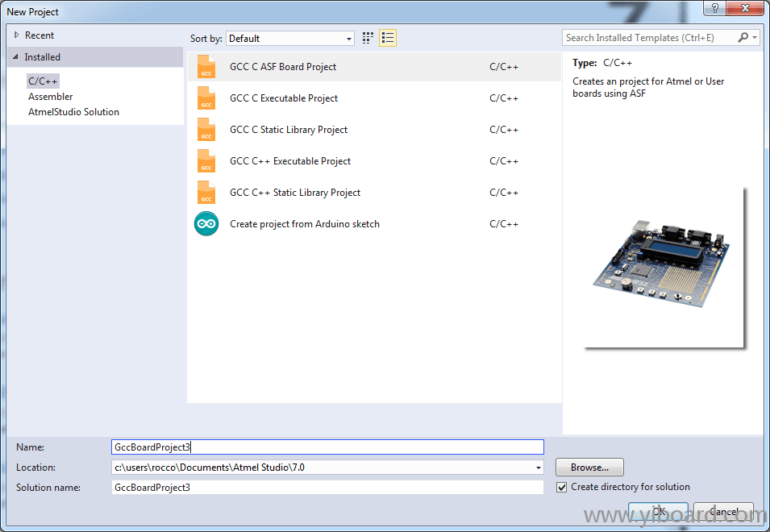This screenshot has height=532, width=770.
Task: Click the GCC C++ Static Library Project icon
Action: 206,192
